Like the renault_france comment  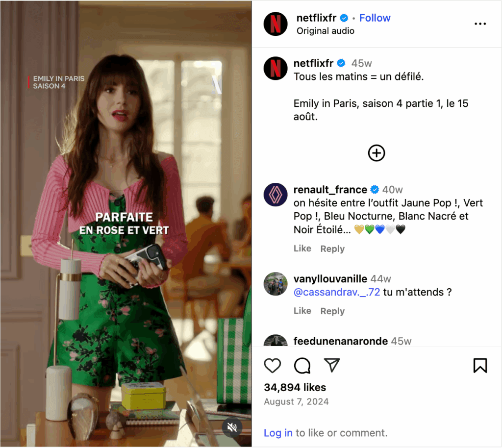click(302, 249)
